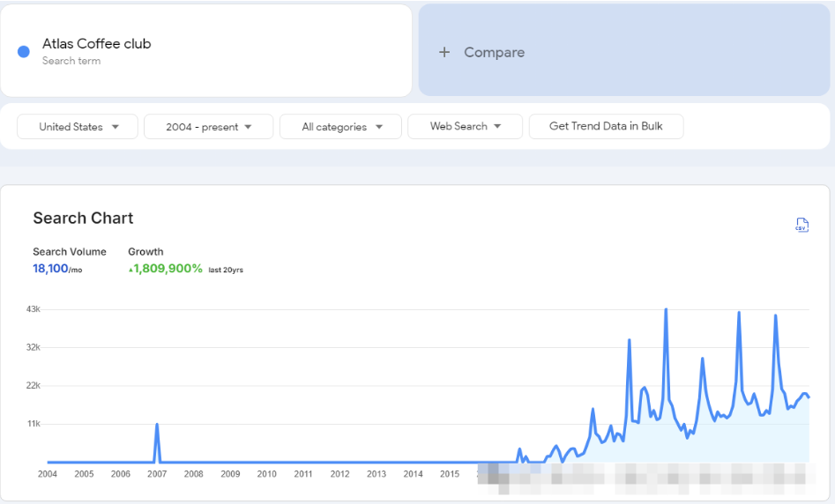Click the 2004 label on the x-axis

pos(48,474)
